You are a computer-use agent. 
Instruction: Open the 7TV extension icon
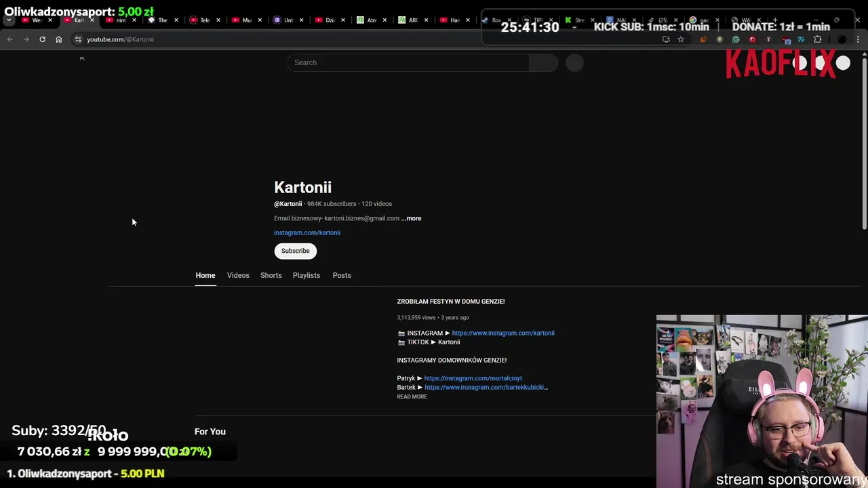point(801,39)
